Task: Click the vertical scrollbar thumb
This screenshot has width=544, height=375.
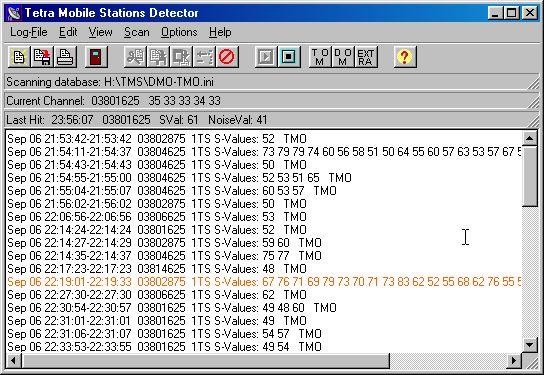Action: (529, 176)
